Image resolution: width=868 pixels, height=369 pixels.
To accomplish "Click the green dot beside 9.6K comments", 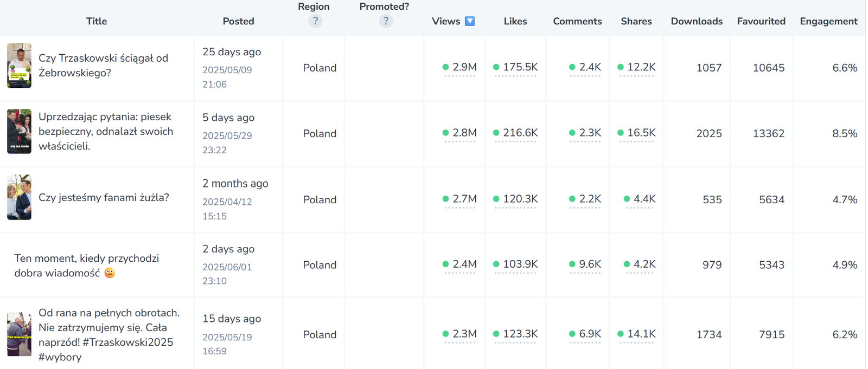I will [x=572, y=264].
